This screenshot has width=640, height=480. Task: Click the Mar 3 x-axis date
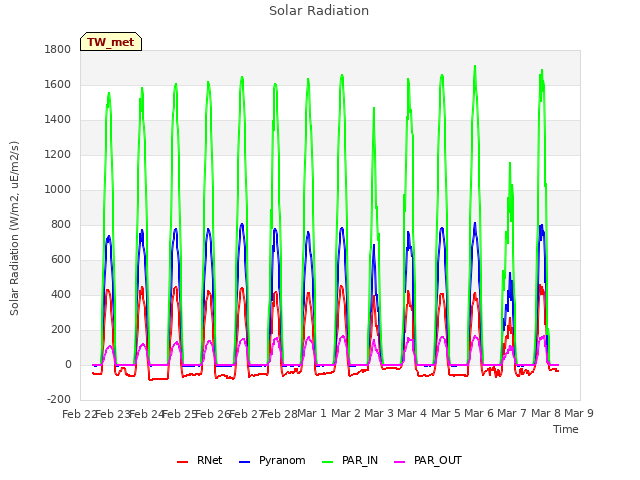click(379, 413)
